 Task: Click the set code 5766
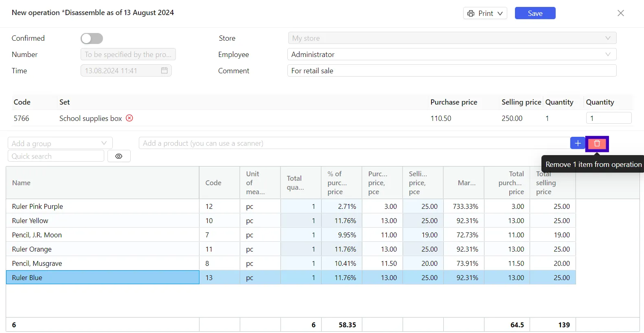coord(22,118)
